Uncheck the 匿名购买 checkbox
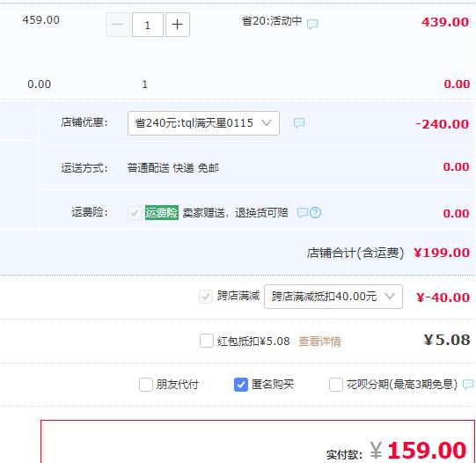 point(241,385)
